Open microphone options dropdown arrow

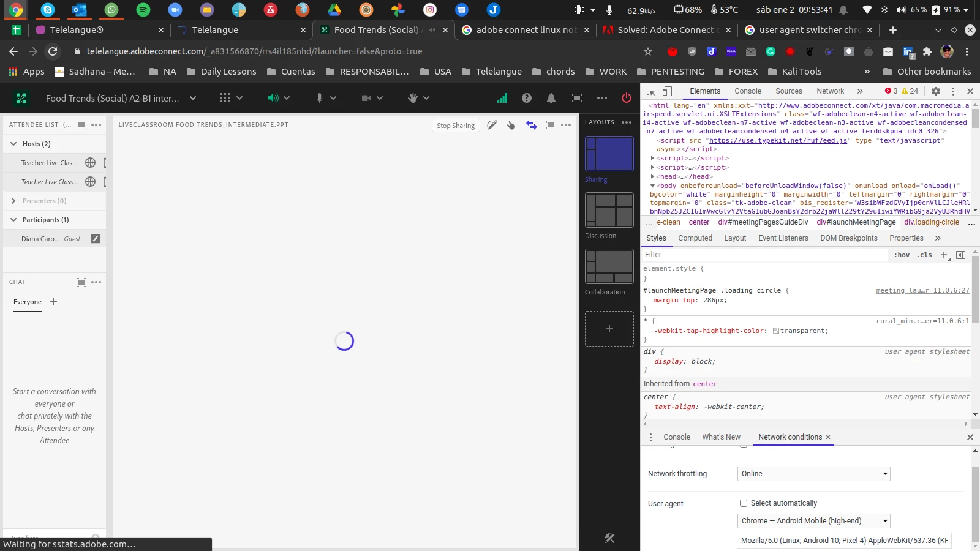point(333,98)
